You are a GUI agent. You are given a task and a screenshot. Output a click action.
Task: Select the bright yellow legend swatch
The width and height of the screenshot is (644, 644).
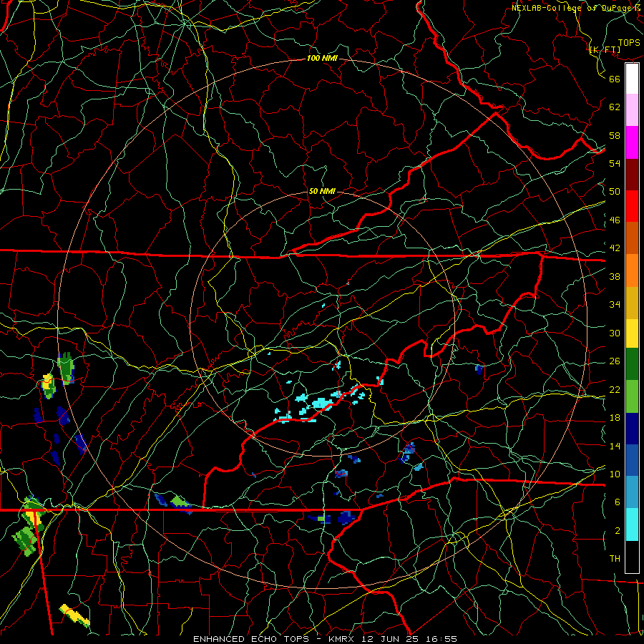pos(632,333)
